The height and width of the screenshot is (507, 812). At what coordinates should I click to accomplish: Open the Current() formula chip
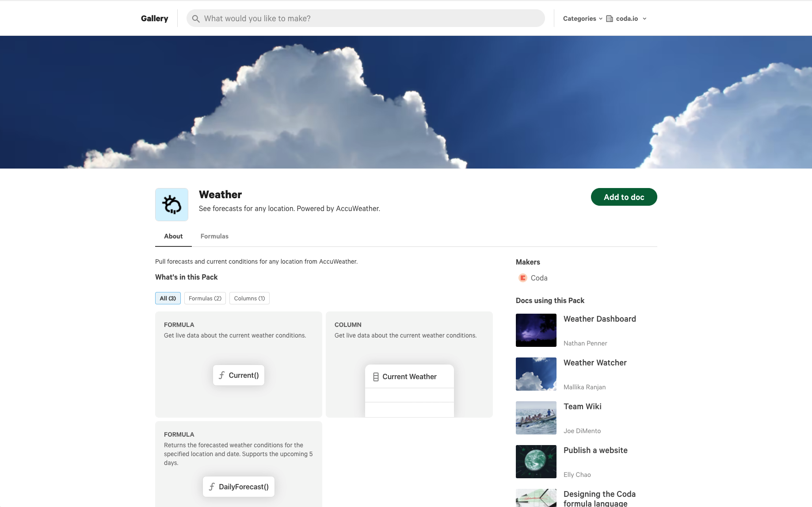(x=239, y=375)
